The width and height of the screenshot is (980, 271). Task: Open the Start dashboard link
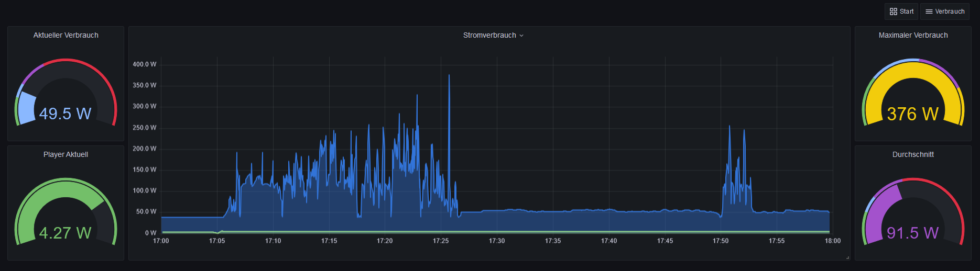[x=901, y=12]
